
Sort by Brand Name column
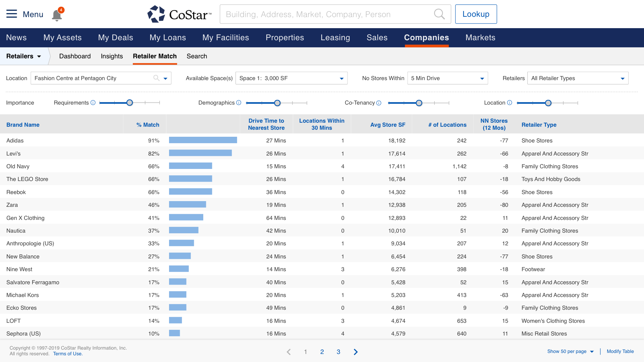pos(23,125)
